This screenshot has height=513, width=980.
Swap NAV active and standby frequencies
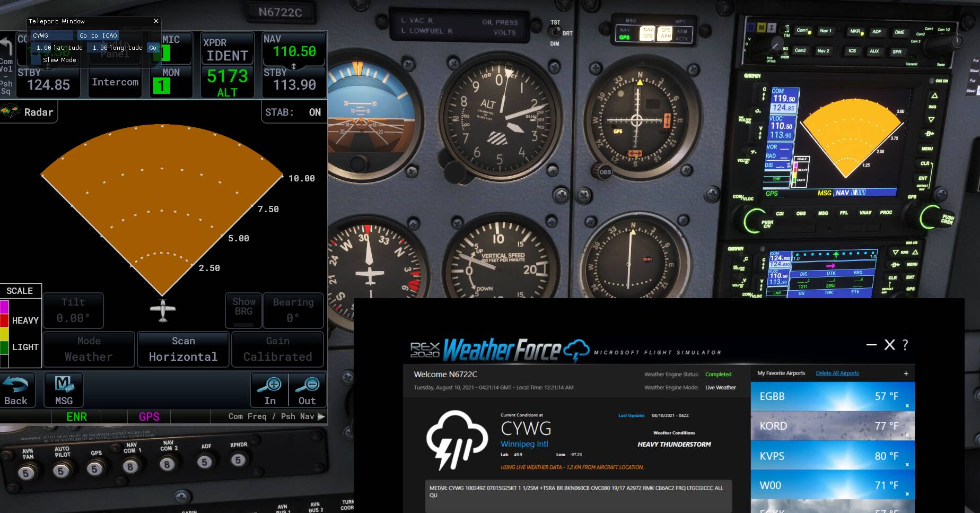(x=294, y=66)
